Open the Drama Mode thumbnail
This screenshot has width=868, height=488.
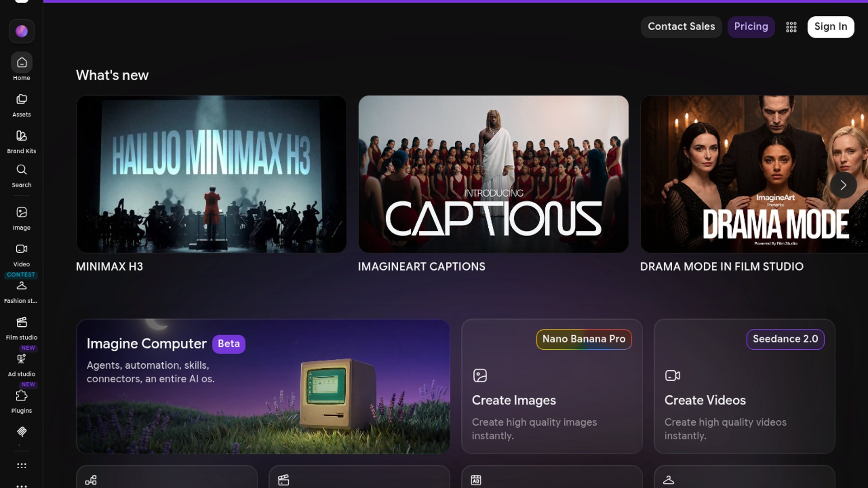pos(754,174)
